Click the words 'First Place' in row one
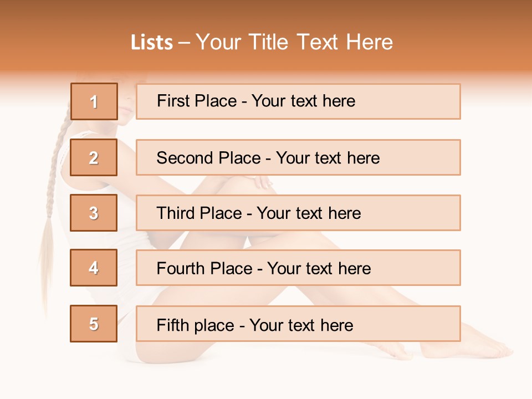This screenshot has width=532, height=399. point(197,101)
